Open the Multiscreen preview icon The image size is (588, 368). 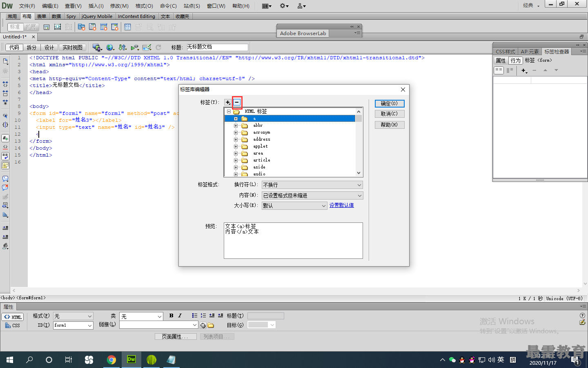click(97, 47)
